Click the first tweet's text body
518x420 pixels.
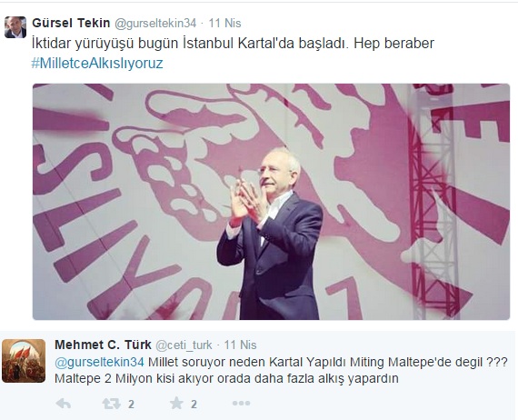click(x=233, y=53)
